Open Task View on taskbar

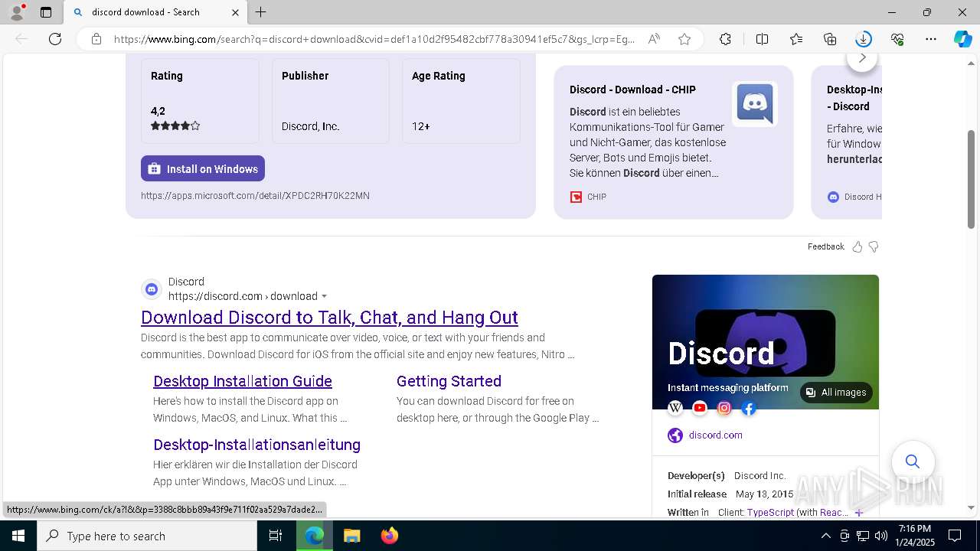(276, 536)
